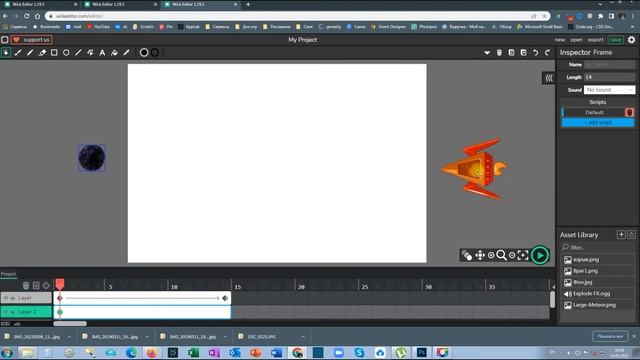
Task: Click the end tween diamond on Layer frame
Action: [x=225, y=298]
